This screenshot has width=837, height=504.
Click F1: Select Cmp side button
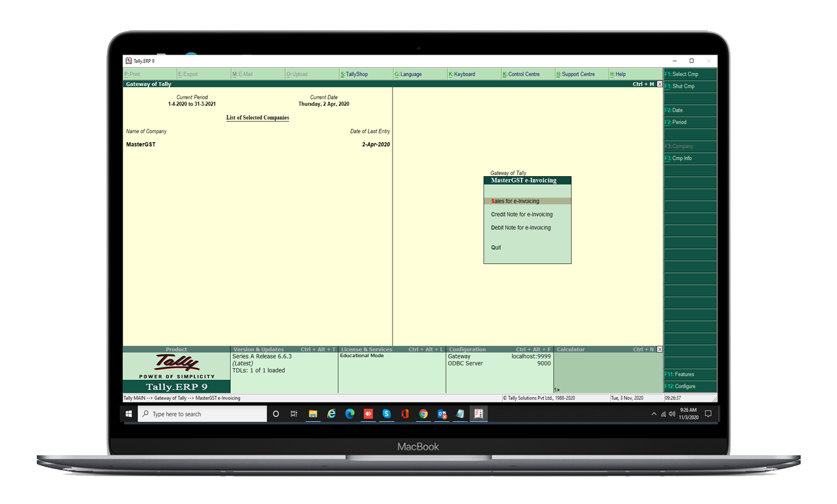click(690, 74)
